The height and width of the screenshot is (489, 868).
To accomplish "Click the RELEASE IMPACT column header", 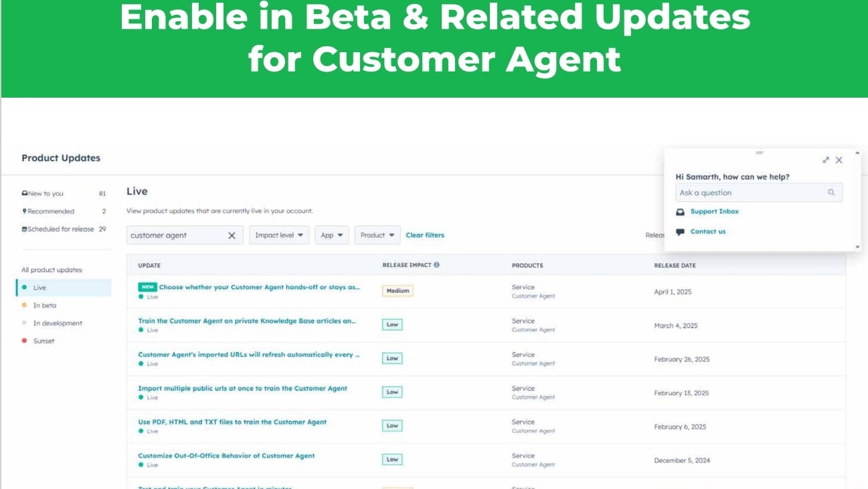I will pos(407,266).
